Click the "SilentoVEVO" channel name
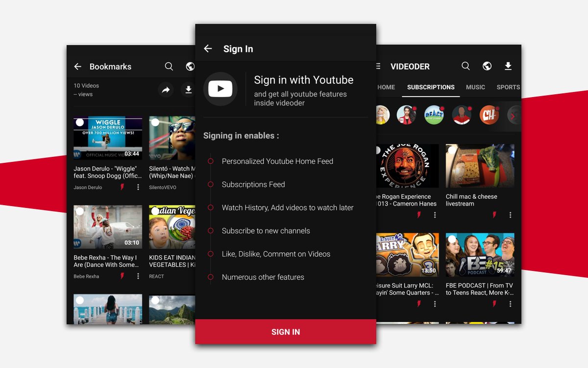 click(163, 187)
